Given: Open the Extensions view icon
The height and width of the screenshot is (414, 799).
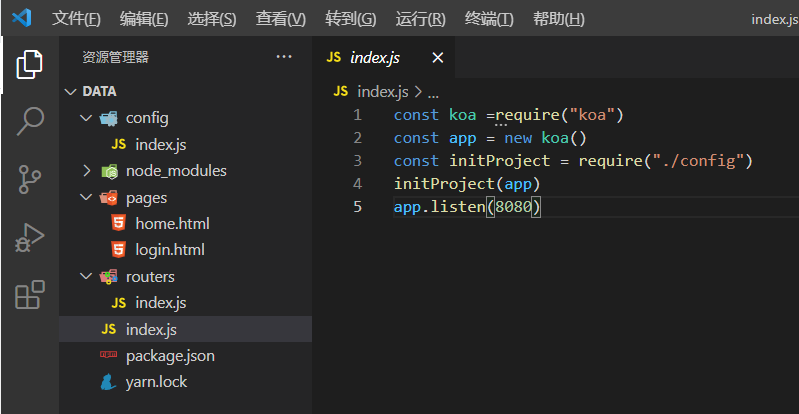Looking at the screenshot, I should tap(29, 295).
